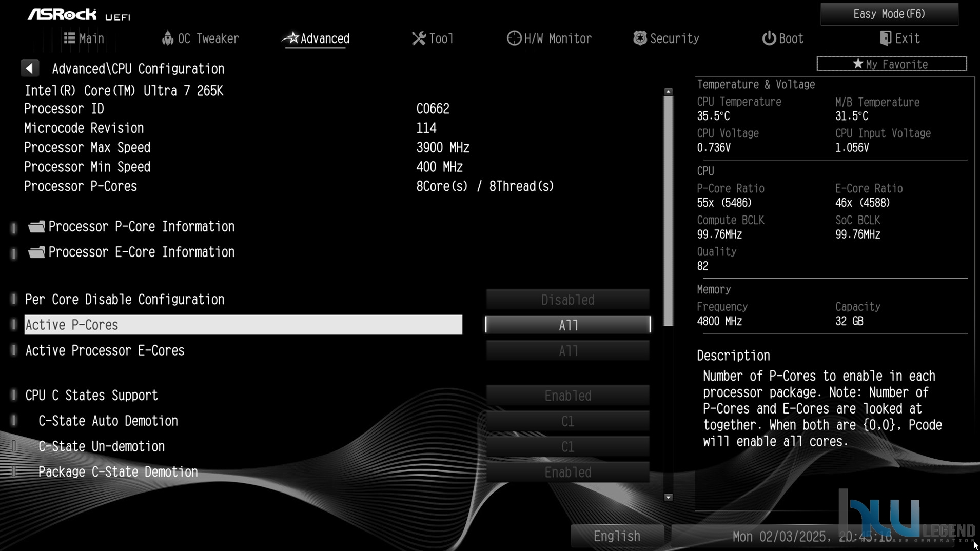Click the M/B Temperature 31.5°C reading
The width and height of the screenshot is (980, 551).
[851, 116]
